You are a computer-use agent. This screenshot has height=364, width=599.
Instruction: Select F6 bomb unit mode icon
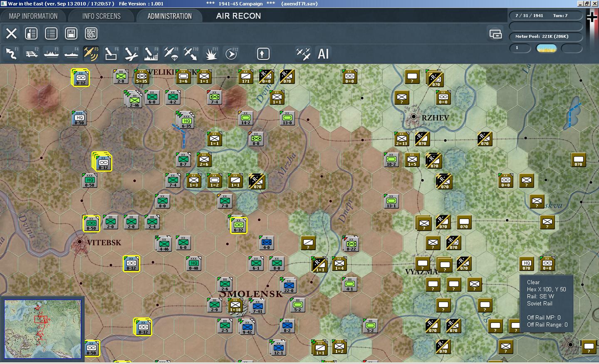click(x=111, y=54)
